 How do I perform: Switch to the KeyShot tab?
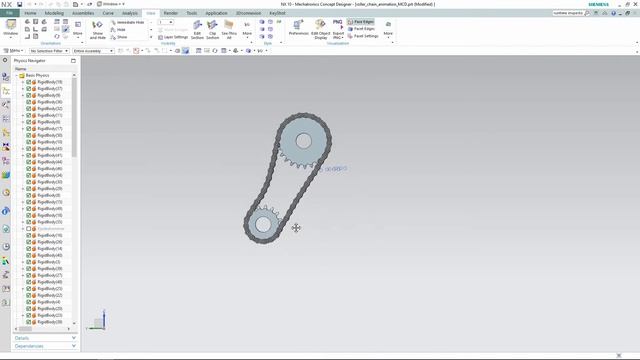[x=277, y=13]
